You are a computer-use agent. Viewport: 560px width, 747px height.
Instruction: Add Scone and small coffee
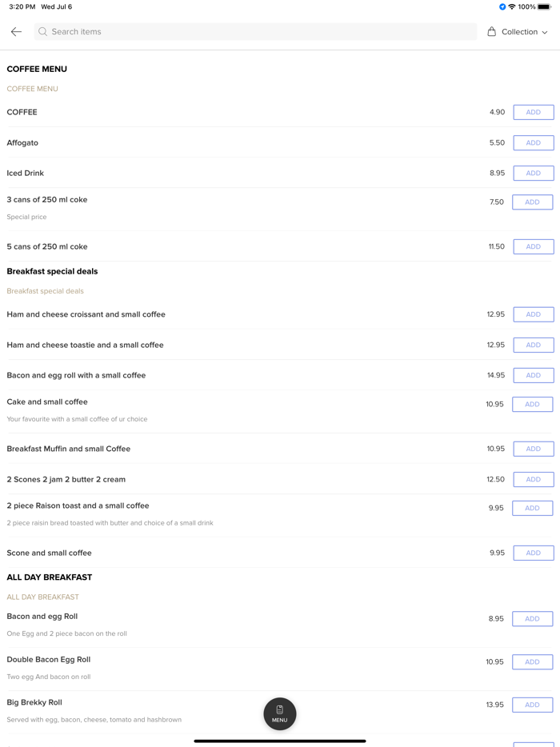(533, 553)
